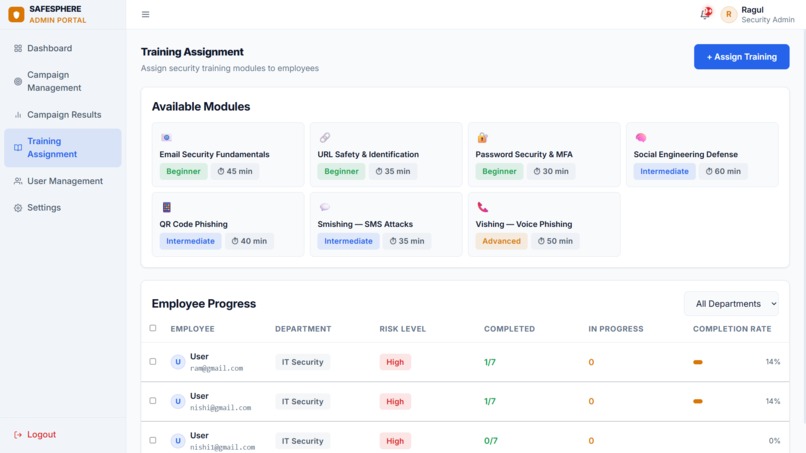Screen dimensions: 806x453
Task: Click the Beginner badge on URL Safety
Action: coord(341,171)
